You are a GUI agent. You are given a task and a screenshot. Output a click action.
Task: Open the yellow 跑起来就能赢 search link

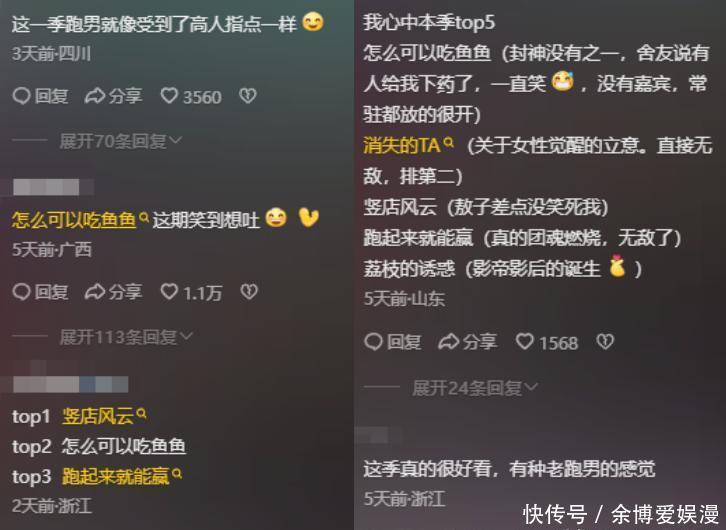point(122,476)
